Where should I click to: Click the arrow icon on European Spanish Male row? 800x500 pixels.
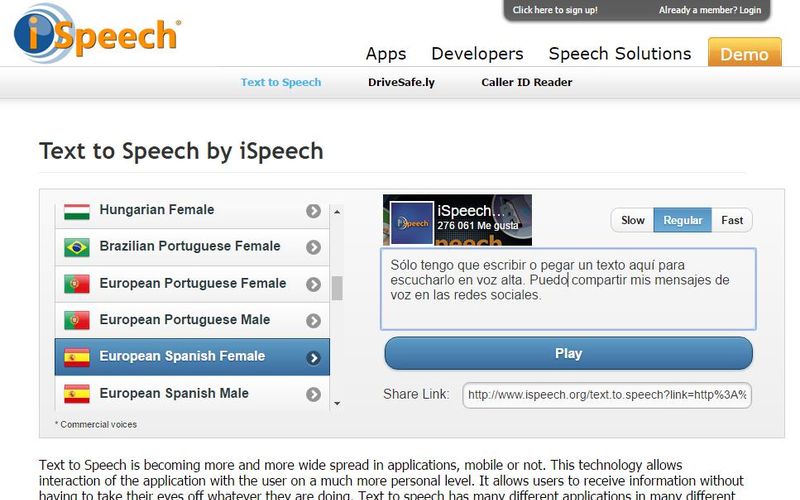(313, 394)
